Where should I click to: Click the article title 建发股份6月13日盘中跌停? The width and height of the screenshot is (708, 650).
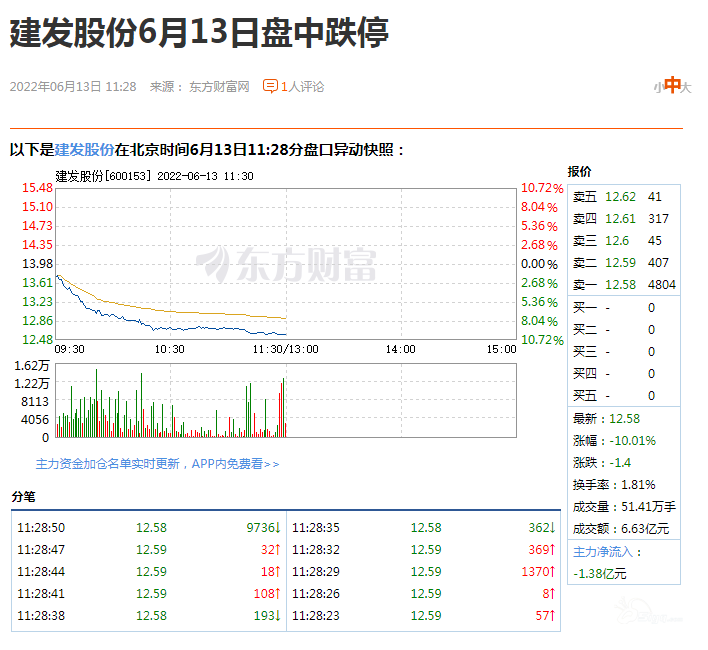pos(199,32)
